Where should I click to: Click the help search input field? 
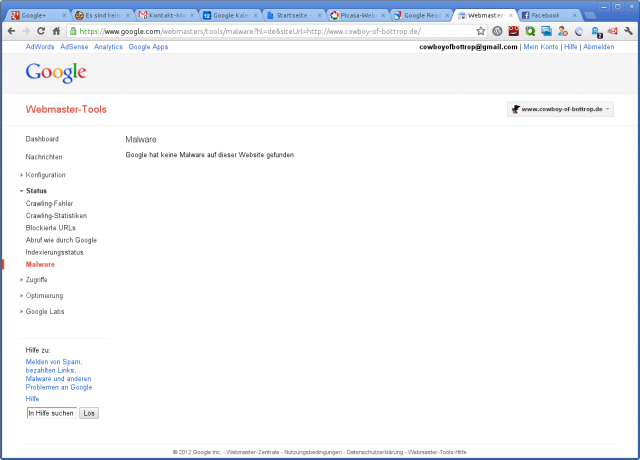51,413
